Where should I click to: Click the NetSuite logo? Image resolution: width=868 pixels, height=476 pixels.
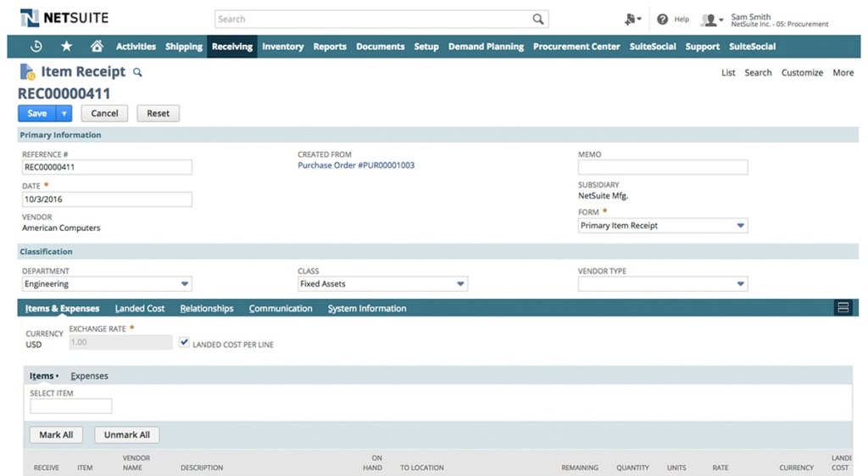(x=64, y=18)
